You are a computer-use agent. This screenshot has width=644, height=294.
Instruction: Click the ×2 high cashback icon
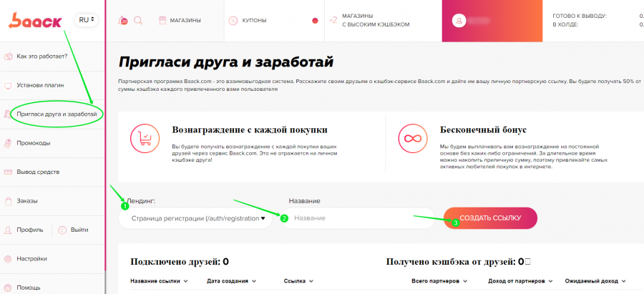click(333, 20)
